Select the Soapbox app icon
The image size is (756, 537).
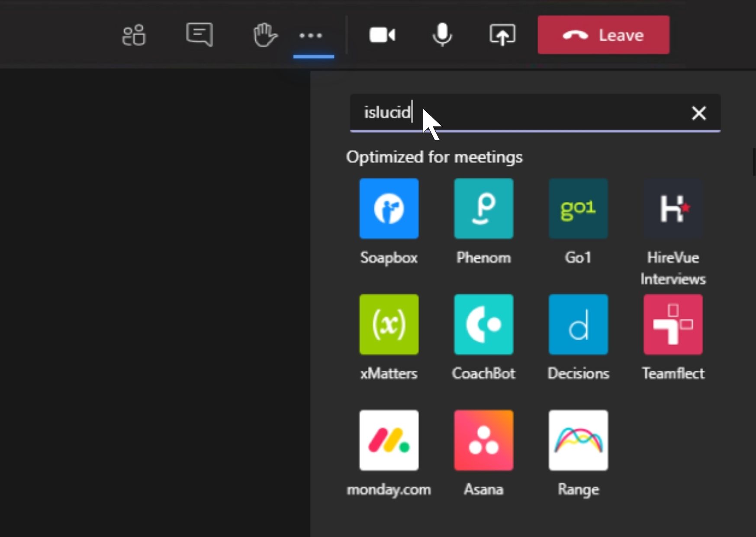tap(389, 208)
